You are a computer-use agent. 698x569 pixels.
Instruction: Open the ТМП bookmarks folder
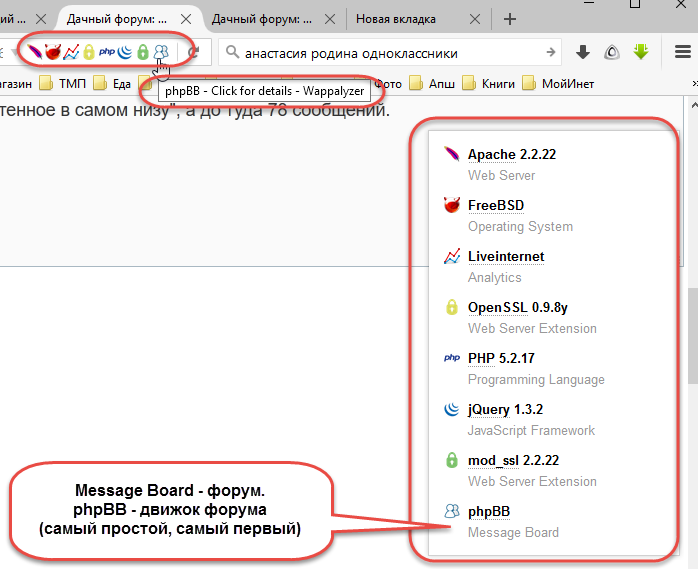pos(63,84)
